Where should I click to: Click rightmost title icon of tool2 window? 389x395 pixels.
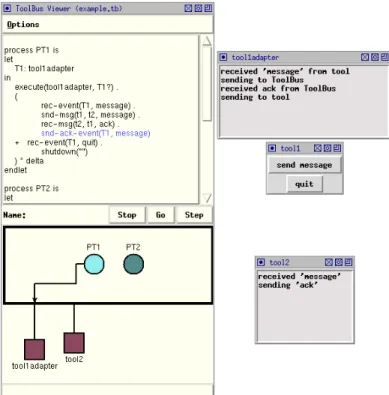coord(348,262)
